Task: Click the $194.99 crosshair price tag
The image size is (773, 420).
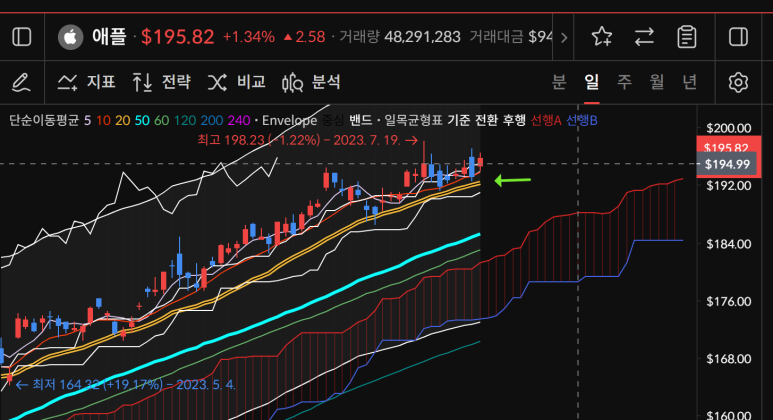Action: 727,164
